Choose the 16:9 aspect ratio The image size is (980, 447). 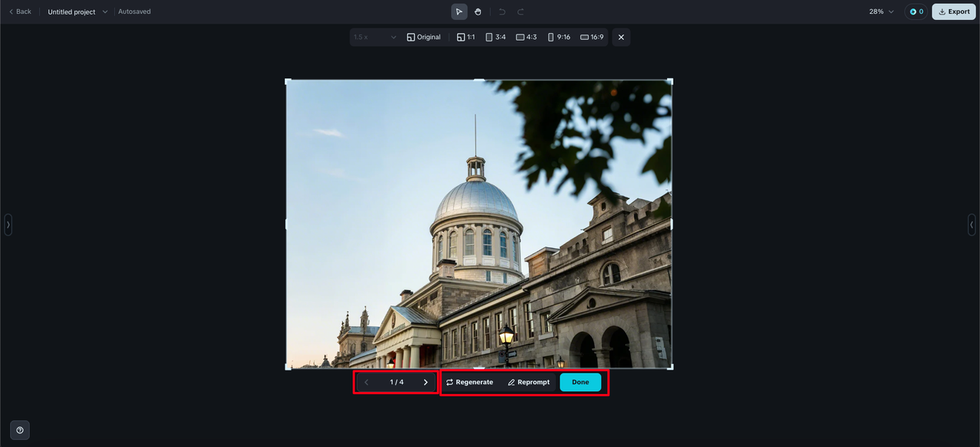pos(592,37)
